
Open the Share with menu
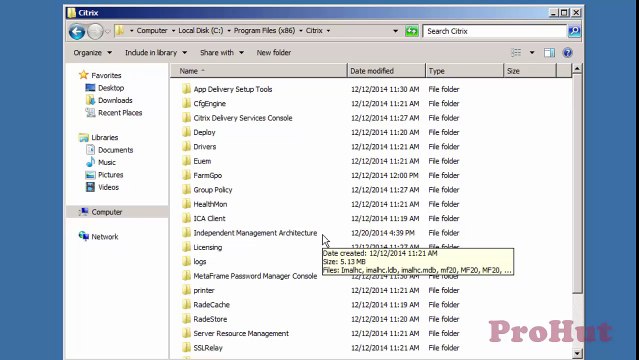222,53
